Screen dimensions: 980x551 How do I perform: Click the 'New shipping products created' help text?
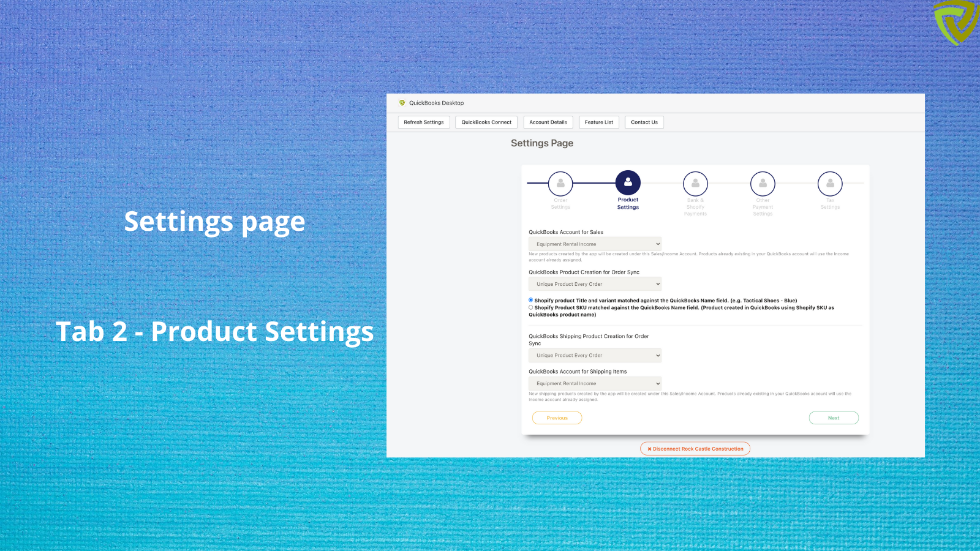pos(690,397)
